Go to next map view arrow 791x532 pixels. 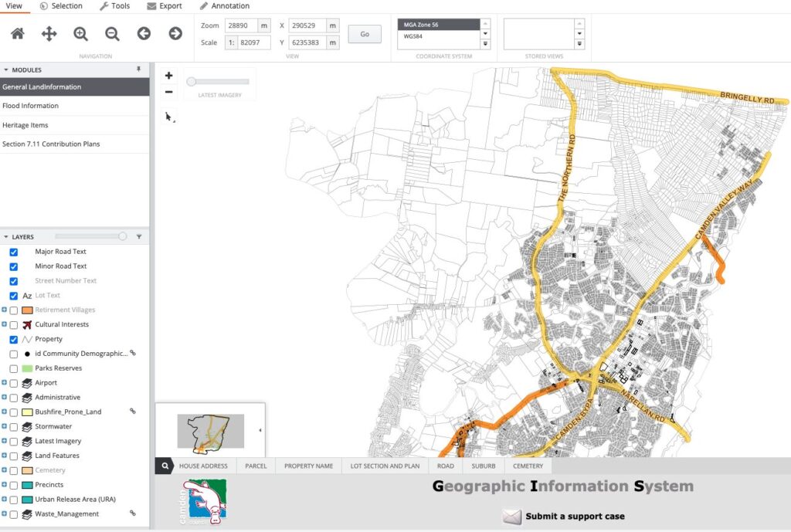click(x=175, y=33)
